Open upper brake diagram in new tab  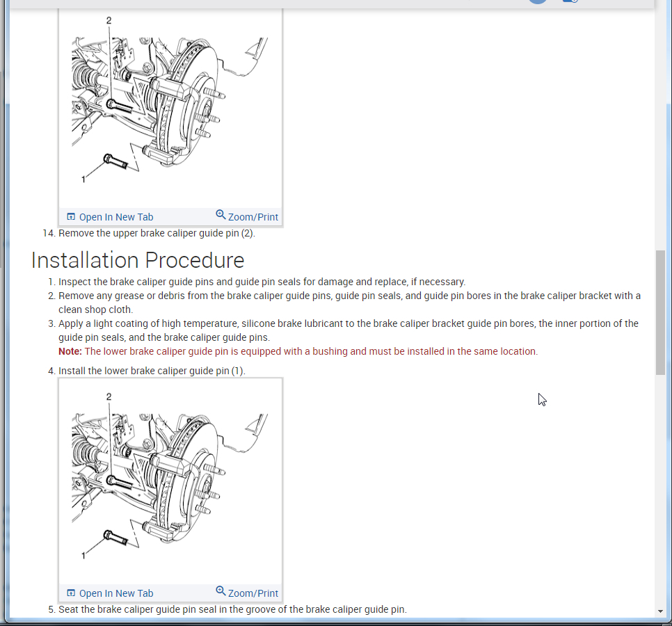pos(110,217)
